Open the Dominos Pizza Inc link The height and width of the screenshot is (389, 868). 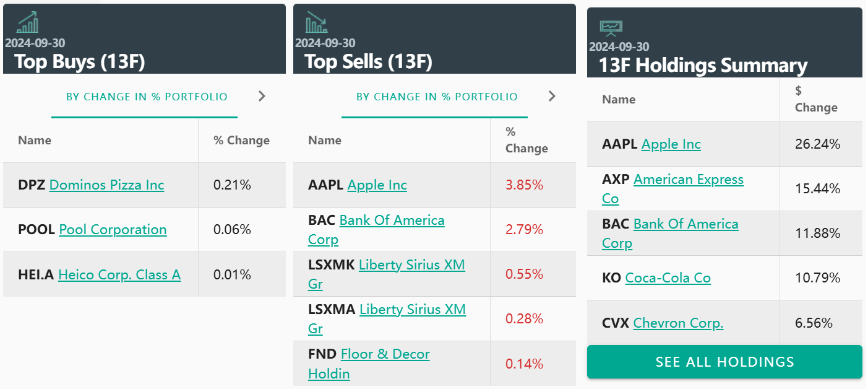(106, 185)
